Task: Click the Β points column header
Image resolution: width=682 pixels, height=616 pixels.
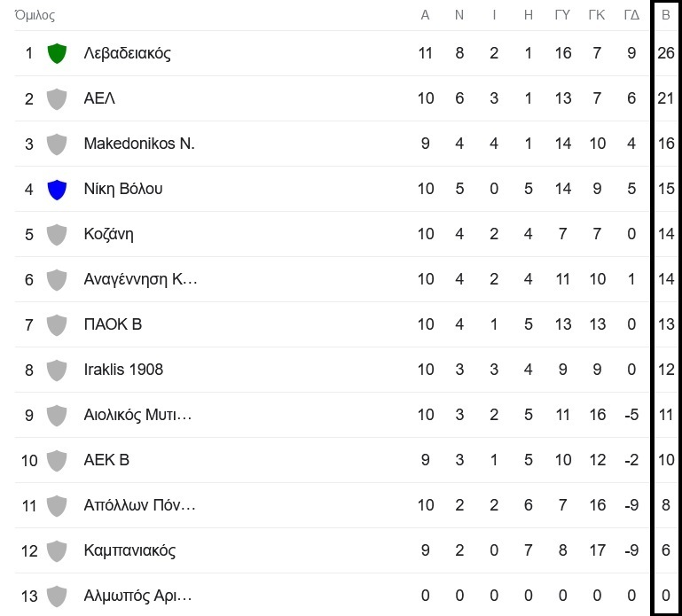Action: pyautogui.click(x=665, y=15)
